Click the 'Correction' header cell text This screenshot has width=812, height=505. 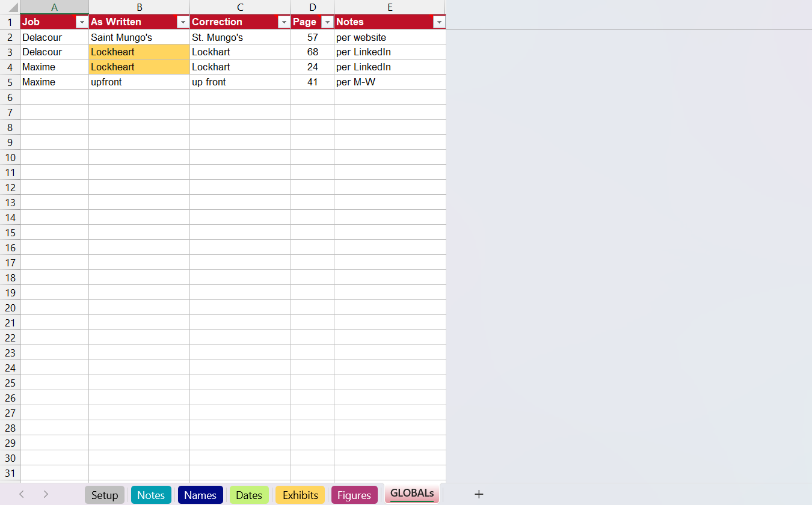coord(217,22)
